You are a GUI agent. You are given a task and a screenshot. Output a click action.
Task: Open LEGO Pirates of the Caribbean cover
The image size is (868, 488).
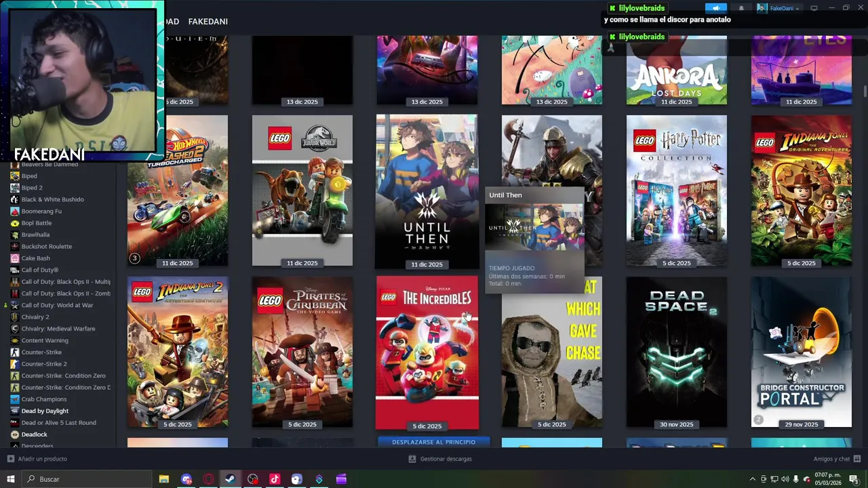click(302, 352)
